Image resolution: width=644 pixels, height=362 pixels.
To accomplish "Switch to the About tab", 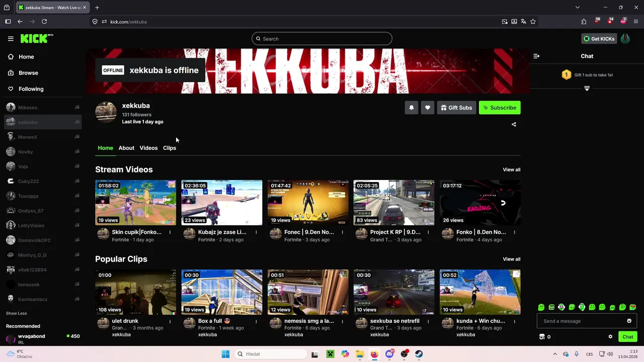I will click(126, 148).
